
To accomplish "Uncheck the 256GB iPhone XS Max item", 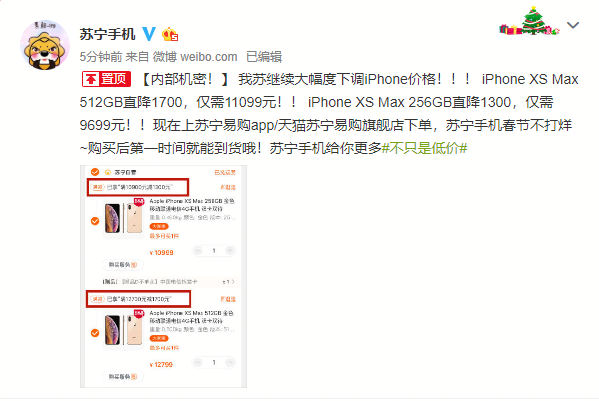I will tap(95, 221).
